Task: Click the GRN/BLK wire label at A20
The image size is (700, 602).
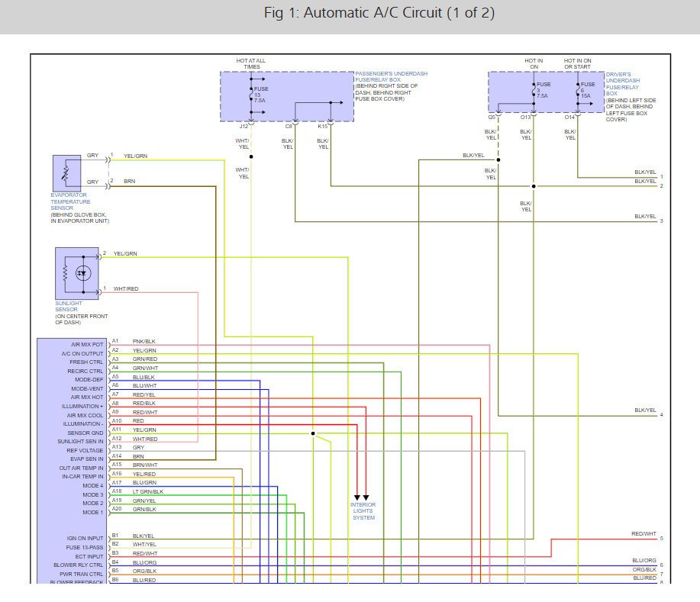Action: coord(144,509)
